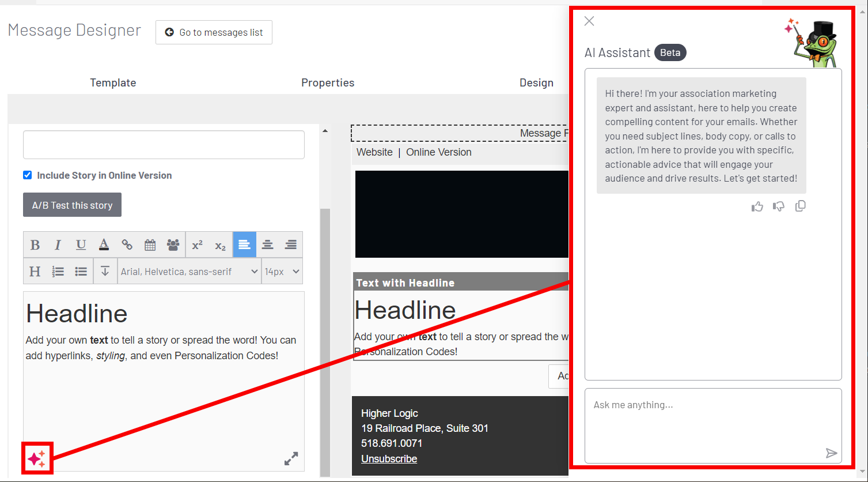Viewport: 868px width, 482px height.
Task: Open the font family dropdown
Action: coord(189,272)
